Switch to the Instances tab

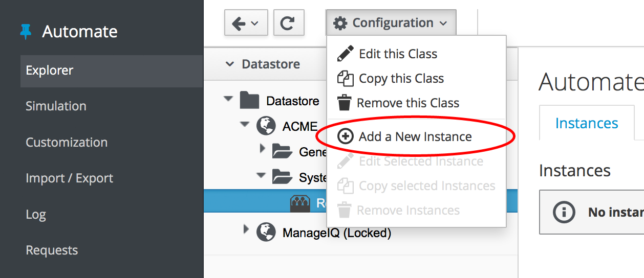(586, 123)
